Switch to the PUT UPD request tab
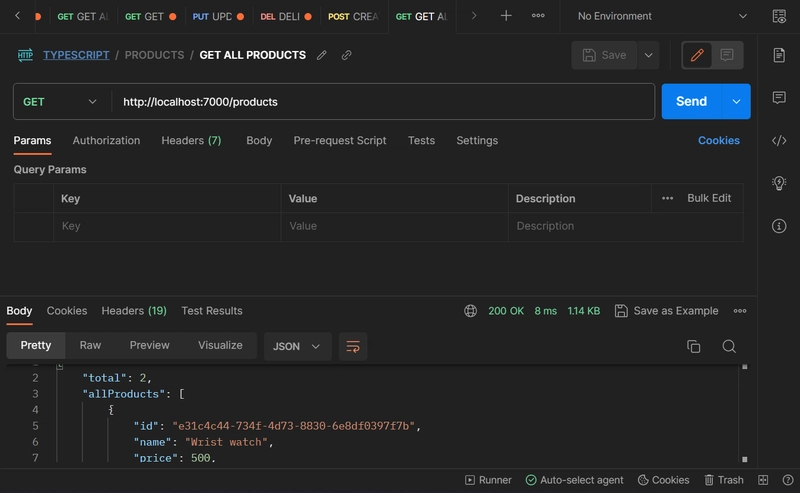 point(218,16)
